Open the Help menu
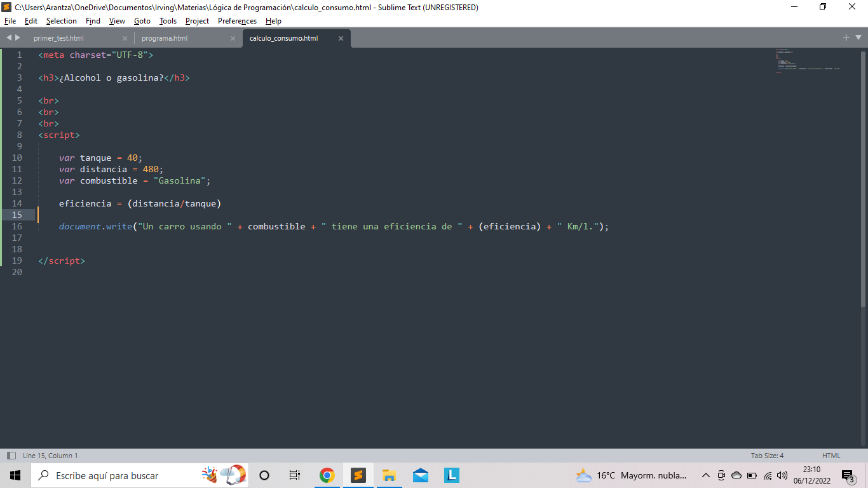This screenshot has height=488, width=868. coord(273,21)
